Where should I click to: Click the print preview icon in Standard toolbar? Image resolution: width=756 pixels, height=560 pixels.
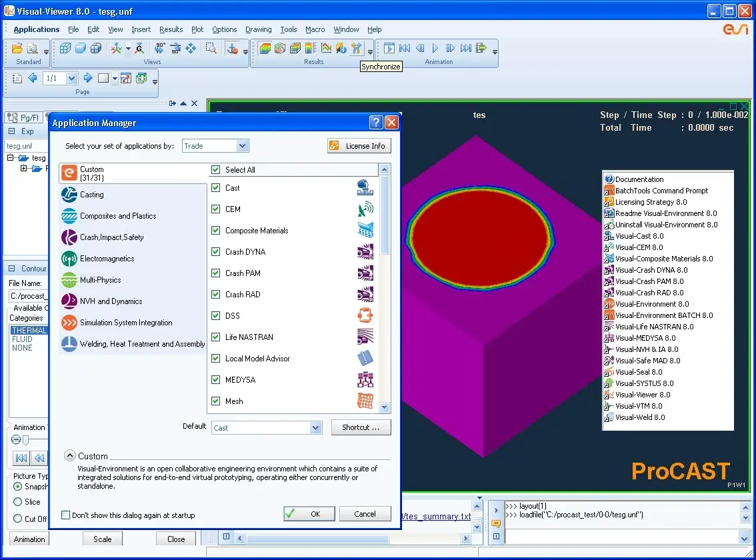pyautogui.click(x=32, y=48)
